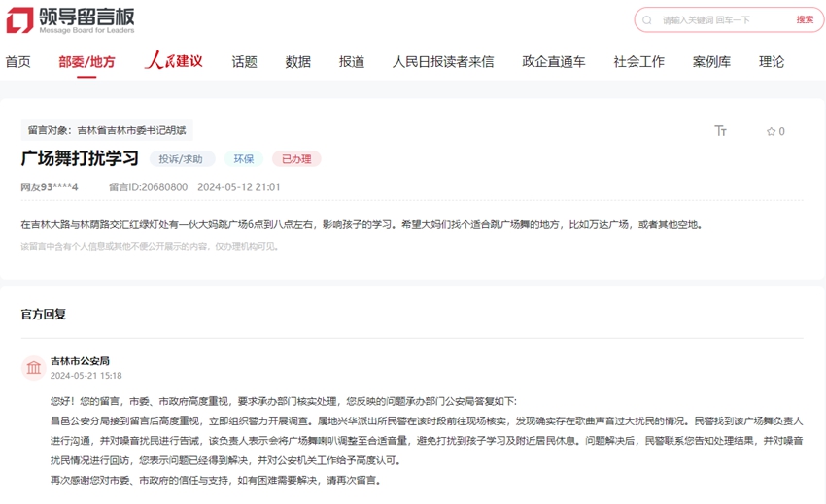Click the 吉林市公安局 institution avatar icon
Image resolution: width=826 pixels, height=504 pixels.
pos(34,367)
